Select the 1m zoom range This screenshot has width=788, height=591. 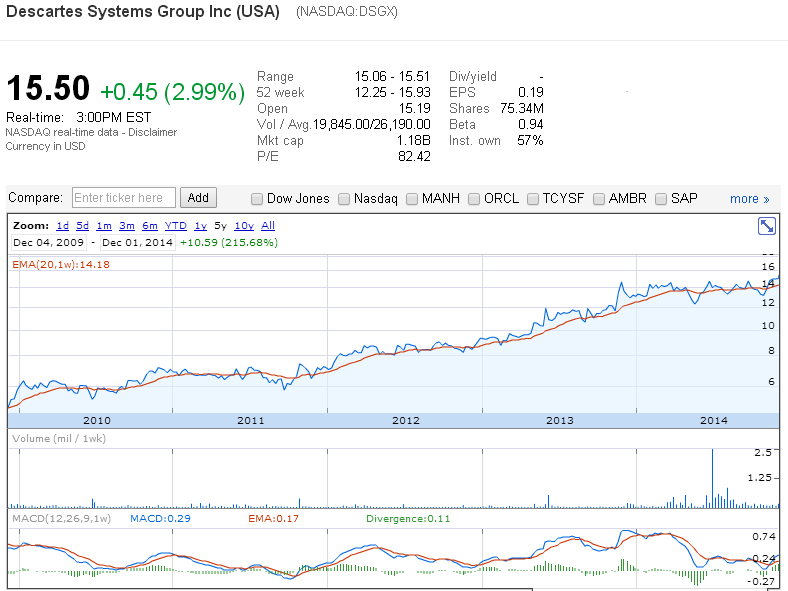point(104,226)
